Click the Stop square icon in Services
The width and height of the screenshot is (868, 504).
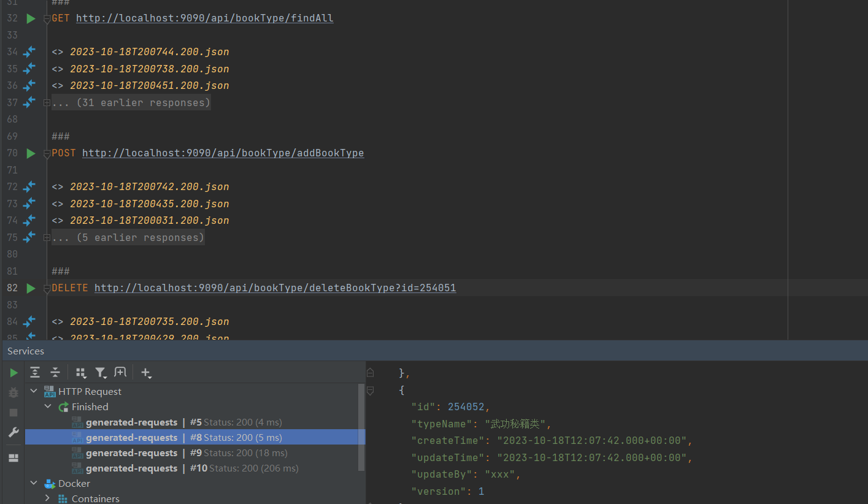click(x=13, y=413)
